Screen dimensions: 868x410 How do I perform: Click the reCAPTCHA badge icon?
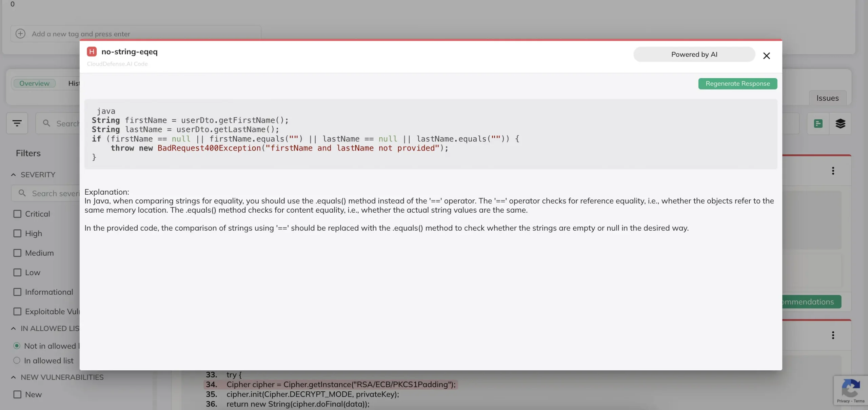(x=850, y=388)
